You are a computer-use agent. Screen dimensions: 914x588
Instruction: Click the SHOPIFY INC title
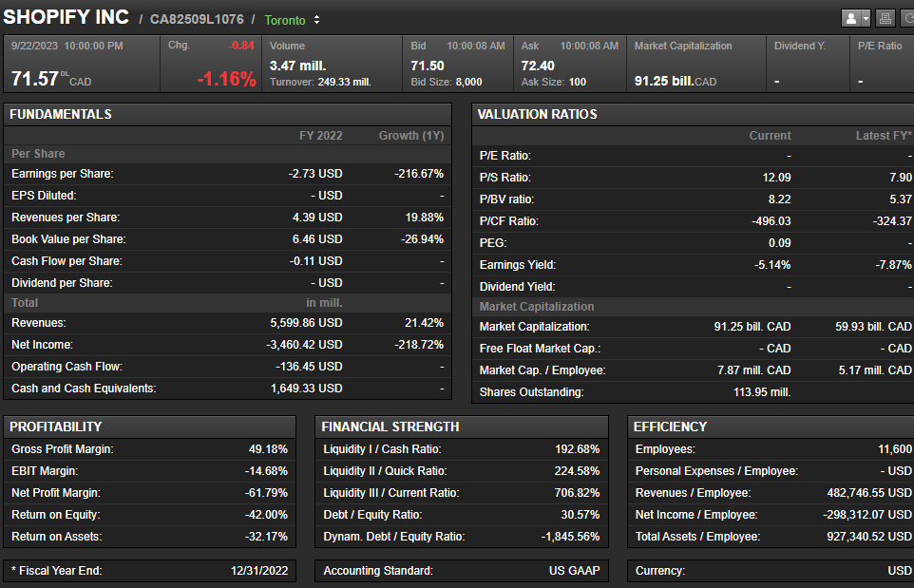tap(66, 17)
